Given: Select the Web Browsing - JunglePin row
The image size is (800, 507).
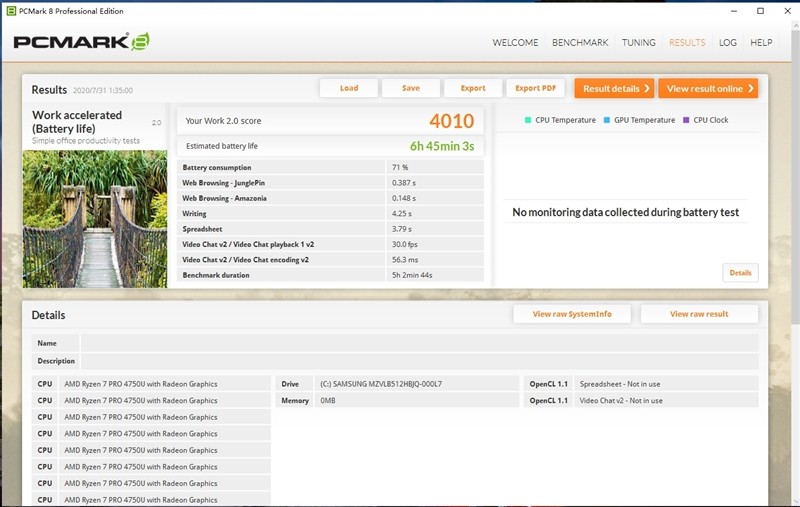Looking at the screenshot, I should coord(330,183).
